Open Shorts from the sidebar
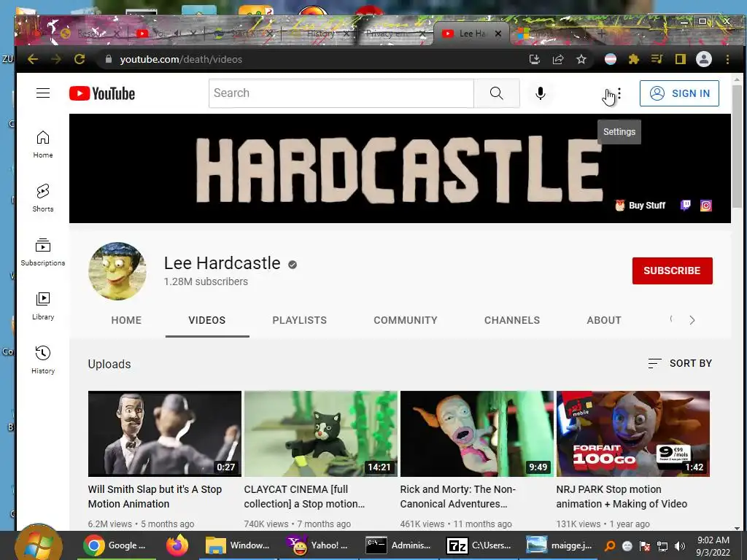747x560 pixels. (x=43, y=198)
